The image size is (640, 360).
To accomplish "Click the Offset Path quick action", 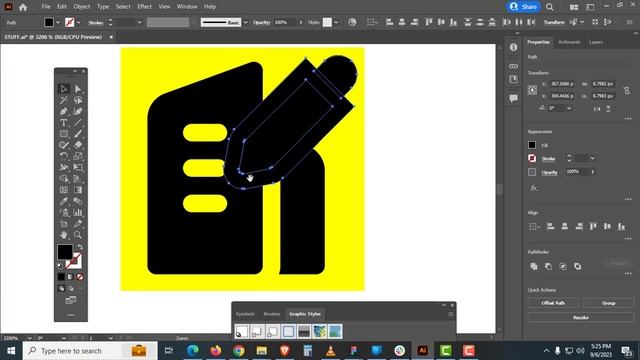I will pos(553,303).
